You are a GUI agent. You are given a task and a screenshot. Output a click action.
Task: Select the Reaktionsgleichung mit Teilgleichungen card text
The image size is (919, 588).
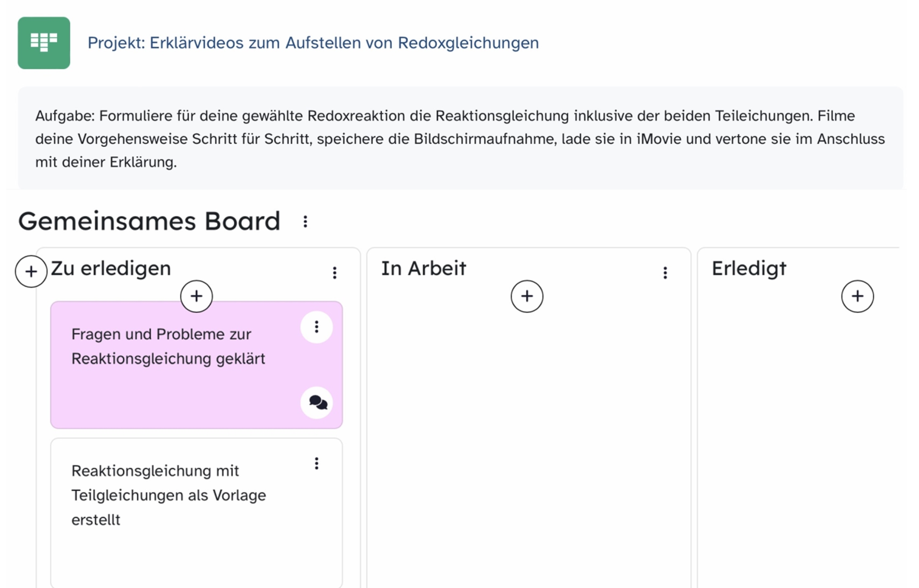tap(168, 495)
